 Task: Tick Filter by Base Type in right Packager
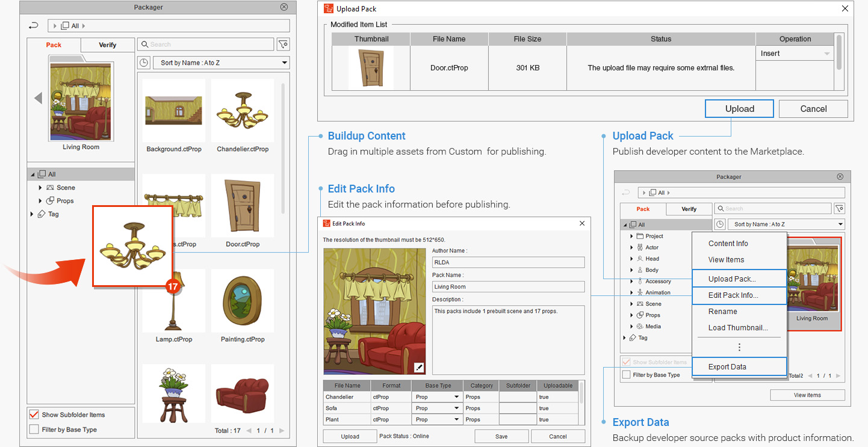[626, 375]
